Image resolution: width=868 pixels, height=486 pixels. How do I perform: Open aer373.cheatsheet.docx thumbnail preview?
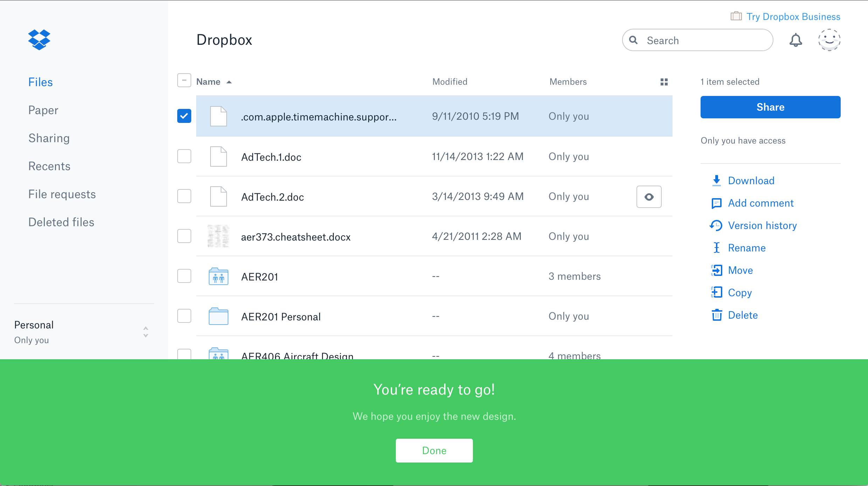coord(218,236)
